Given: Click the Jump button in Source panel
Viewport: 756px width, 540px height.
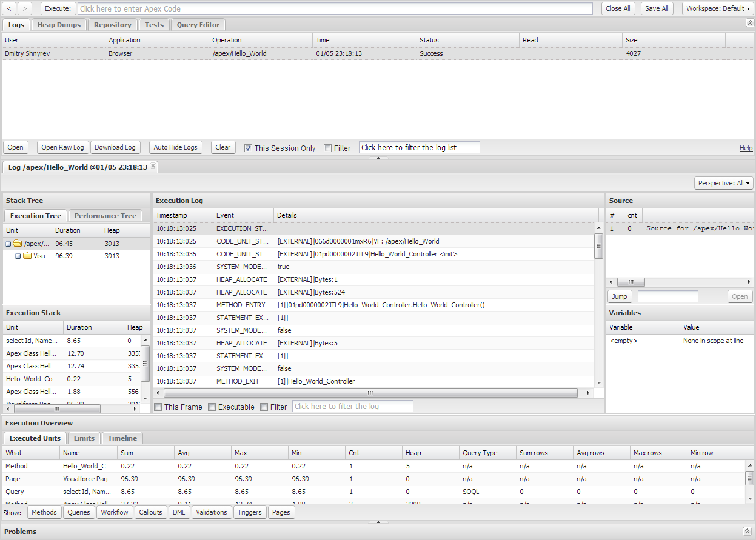Looking at the screenshot, I should 620,296.
